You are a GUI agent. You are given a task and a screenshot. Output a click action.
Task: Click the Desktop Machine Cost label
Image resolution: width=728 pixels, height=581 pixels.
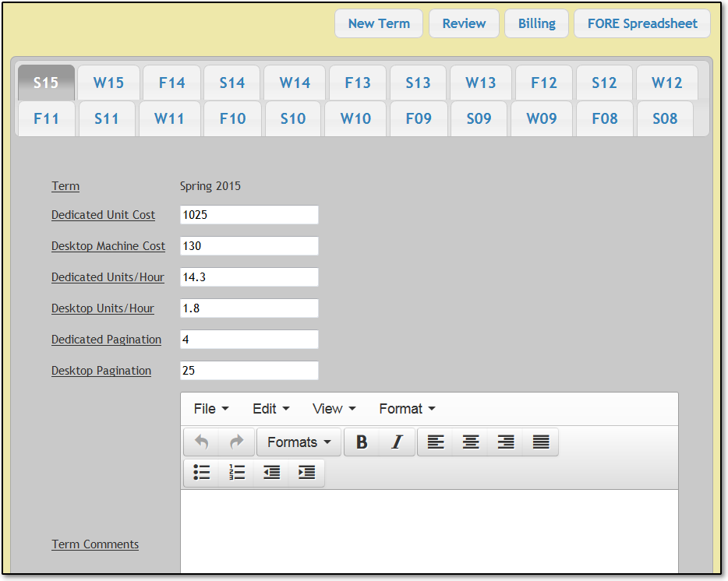108,246
